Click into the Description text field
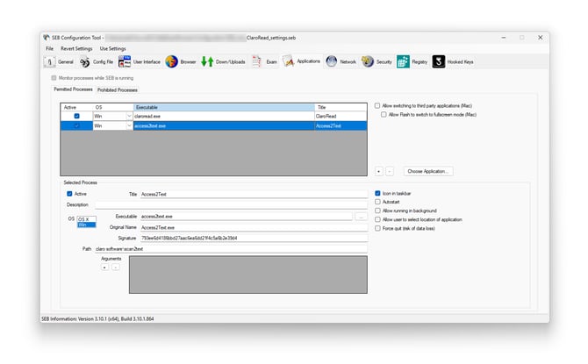This screenshot has width=588, height=364. 219,204
